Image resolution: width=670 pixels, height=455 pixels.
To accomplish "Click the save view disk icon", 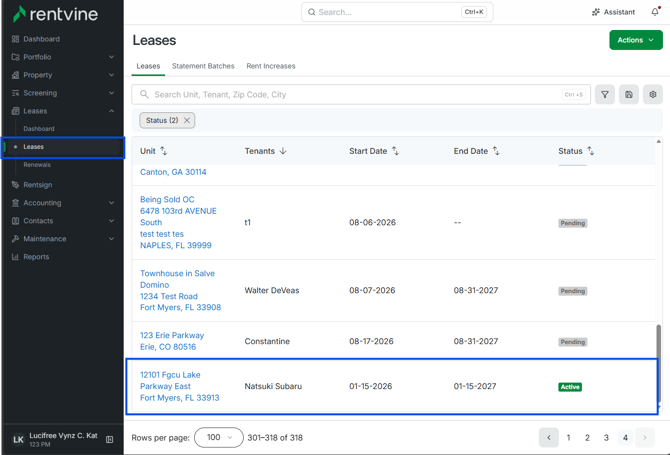I will point(629,94).
